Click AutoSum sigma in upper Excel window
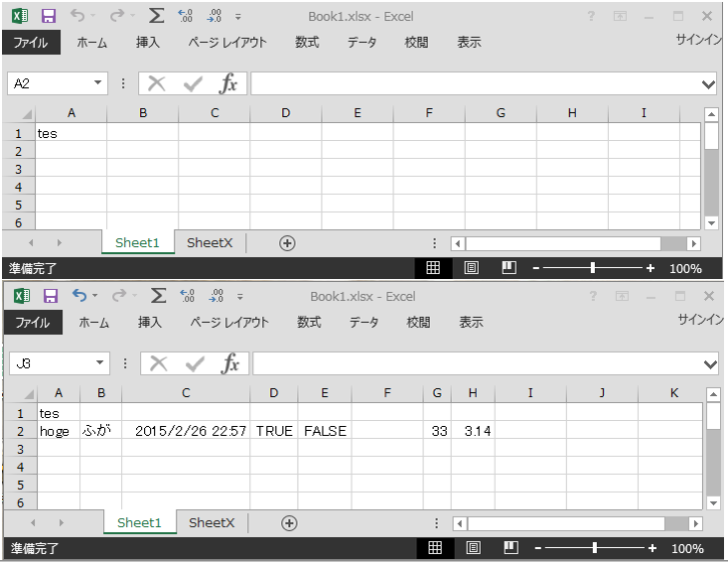Image resolution: width=728 pixels, height=562 pixels. coord(157,16)
